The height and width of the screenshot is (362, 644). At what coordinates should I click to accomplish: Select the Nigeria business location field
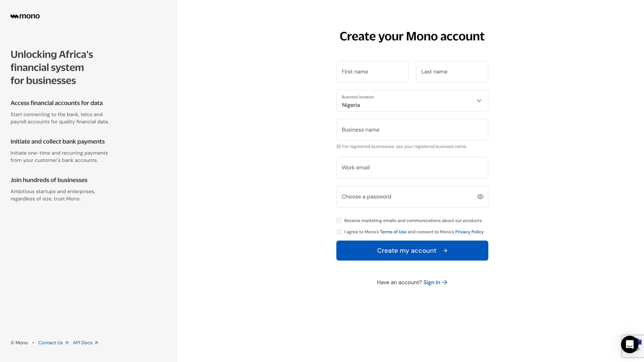click(x=412, y=101)
